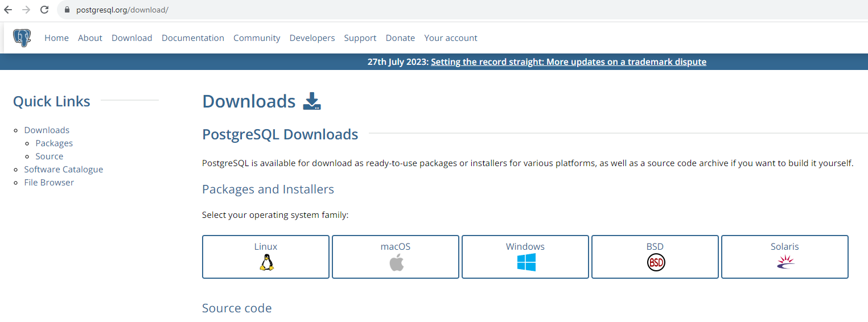Click the download icon beside Downloads heading
The width and height of the screenshot is (868, 322).
click(312, 101)
